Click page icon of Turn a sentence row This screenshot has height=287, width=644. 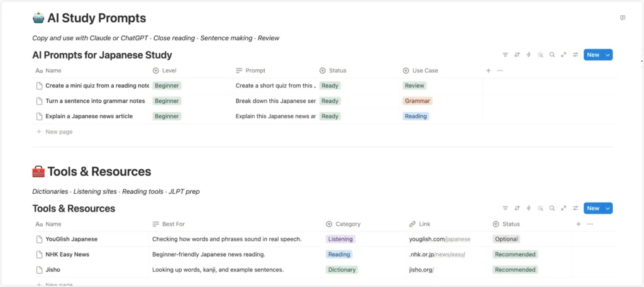(x=40, y=101)
